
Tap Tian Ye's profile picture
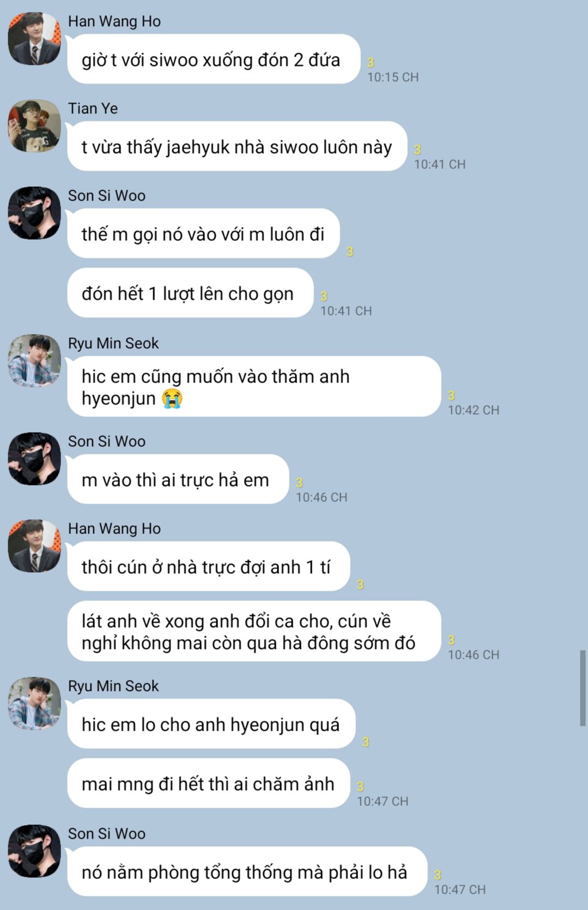coord(34,126)
